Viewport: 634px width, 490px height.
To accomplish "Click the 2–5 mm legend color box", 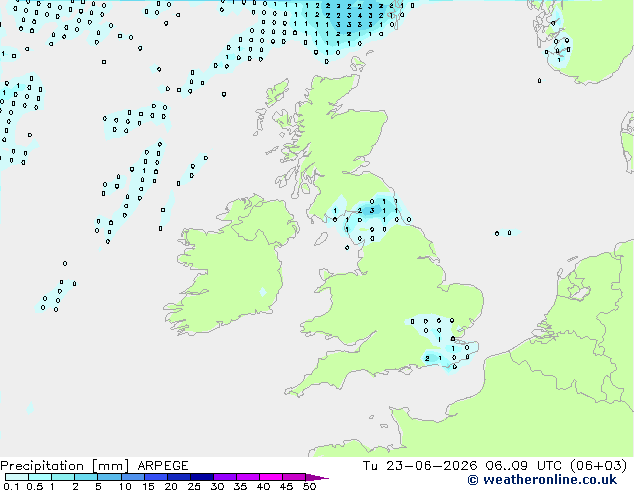I will point(86,477).
